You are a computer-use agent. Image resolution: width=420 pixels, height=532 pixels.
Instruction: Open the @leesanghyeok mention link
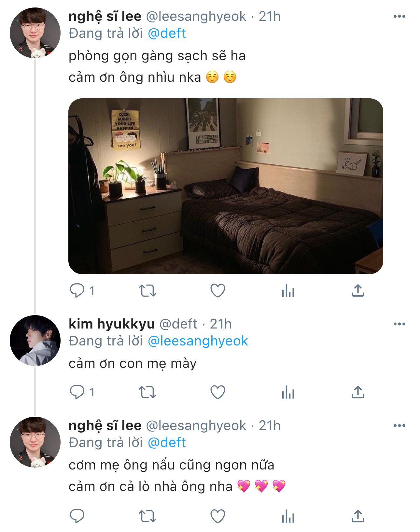pos(198,341)
